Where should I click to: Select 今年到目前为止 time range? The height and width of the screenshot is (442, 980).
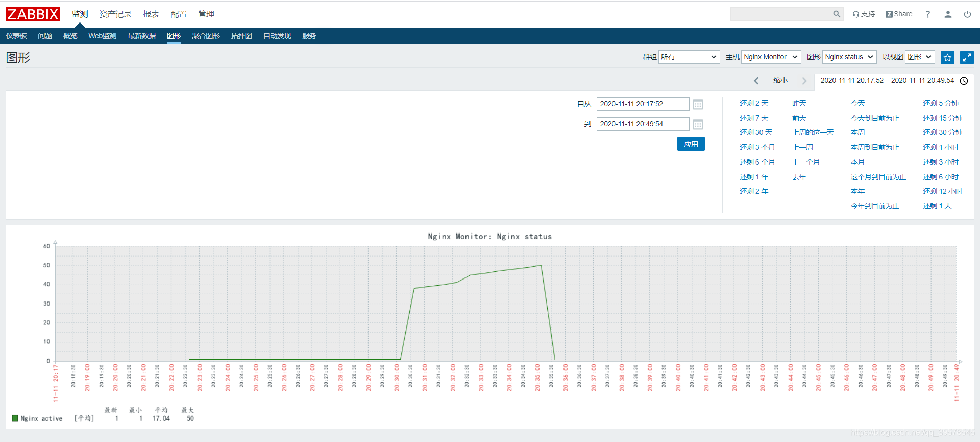(875, 206)
